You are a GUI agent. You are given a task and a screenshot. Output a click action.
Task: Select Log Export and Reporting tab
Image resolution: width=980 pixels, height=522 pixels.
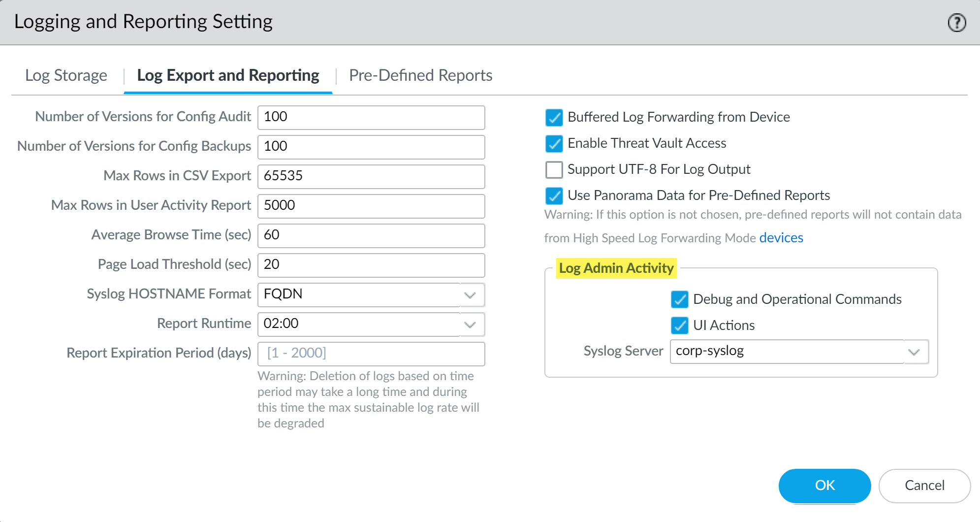(228, 75)
